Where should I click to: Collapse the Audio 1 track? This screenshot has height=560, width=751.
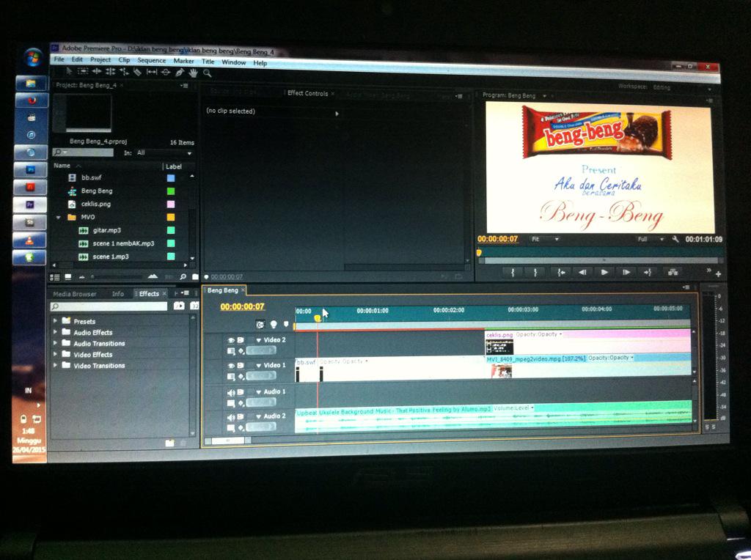[259, 391]
